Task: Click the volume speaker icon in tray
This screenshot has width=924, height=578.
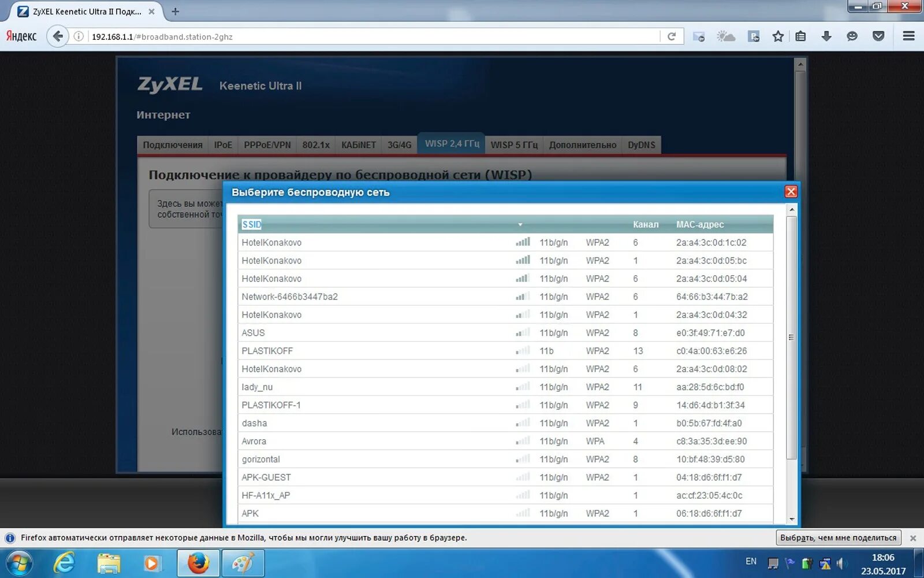Action: (x=841, y=563)
